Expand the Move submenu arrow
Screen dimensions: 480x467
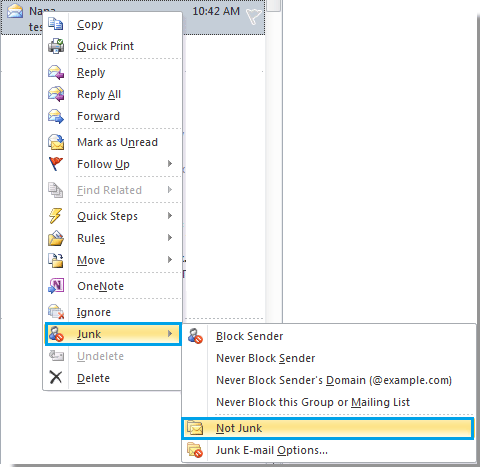pyautogui.click(x=170, y=260)
